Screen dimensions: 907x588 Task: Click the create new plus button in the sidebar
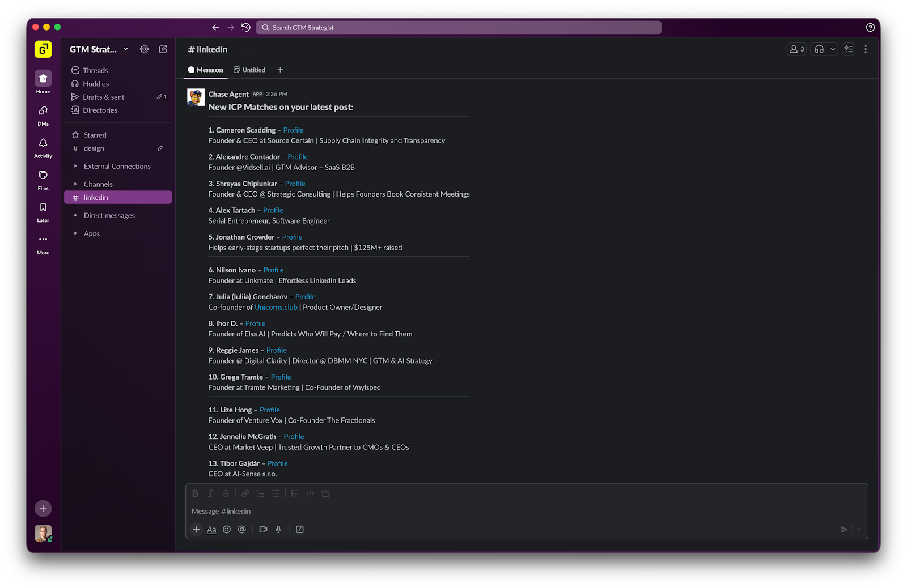[43, 508]
